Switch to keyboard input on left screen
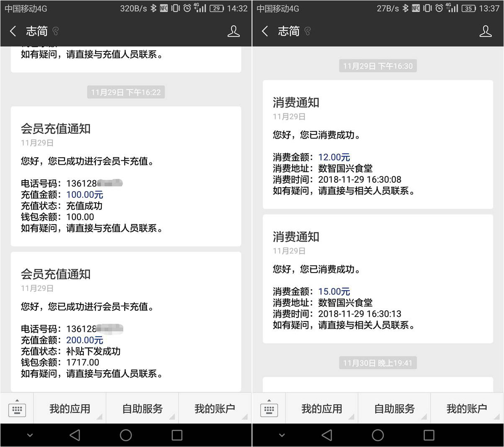The height and width of the screenshot is (447, 504). (x=17, y=409)
